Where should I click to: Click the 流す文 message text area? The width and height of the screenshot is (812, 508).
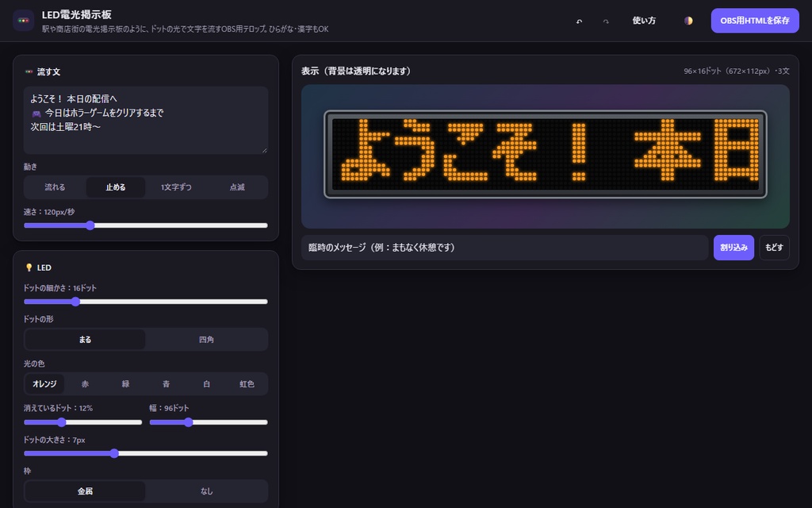point(146,121)
